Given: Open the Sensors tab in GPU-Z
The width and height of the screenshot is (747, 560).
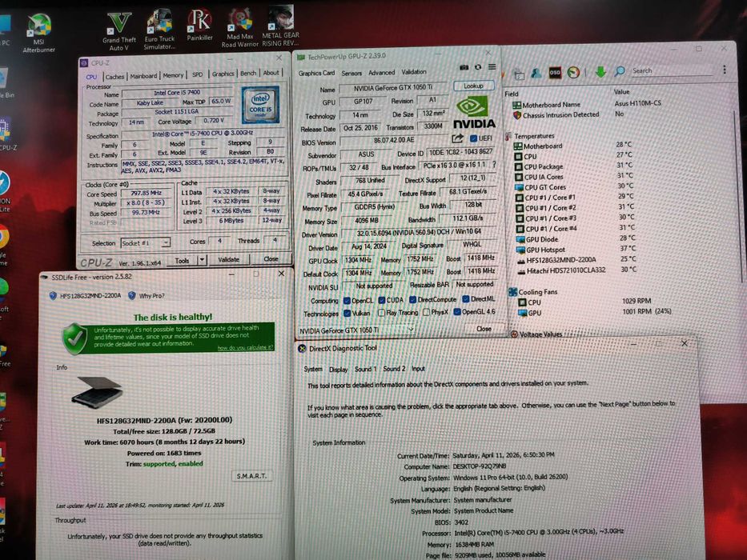Looking at the screenshot, I should click(x=351, y=74).
